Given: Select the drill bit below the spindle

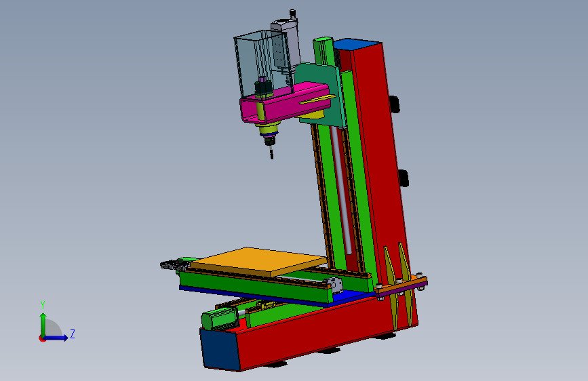Looking at the screenshot, I should (x=271, y=153).
